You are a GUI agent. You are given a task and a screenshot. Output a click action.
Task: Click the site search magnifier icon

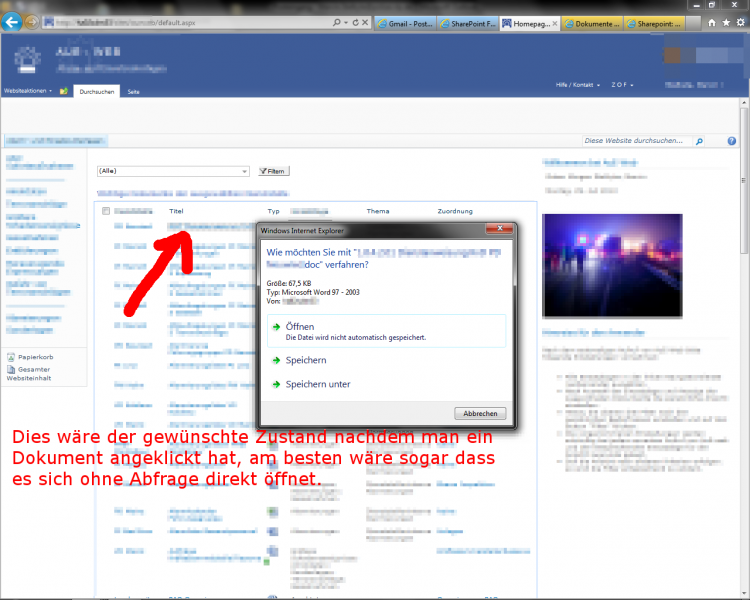click(699, 141)
